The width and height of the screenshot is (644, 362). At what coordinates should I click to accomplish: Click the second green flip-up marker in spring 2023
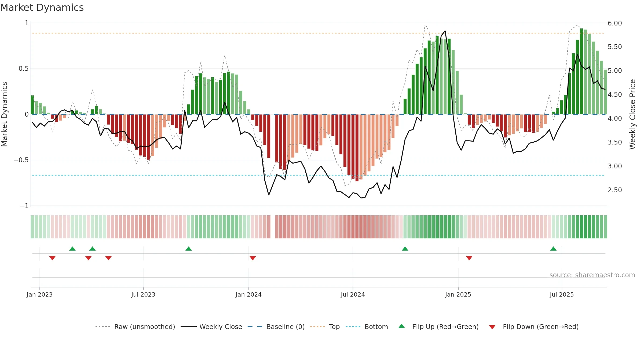pos(93,249)
